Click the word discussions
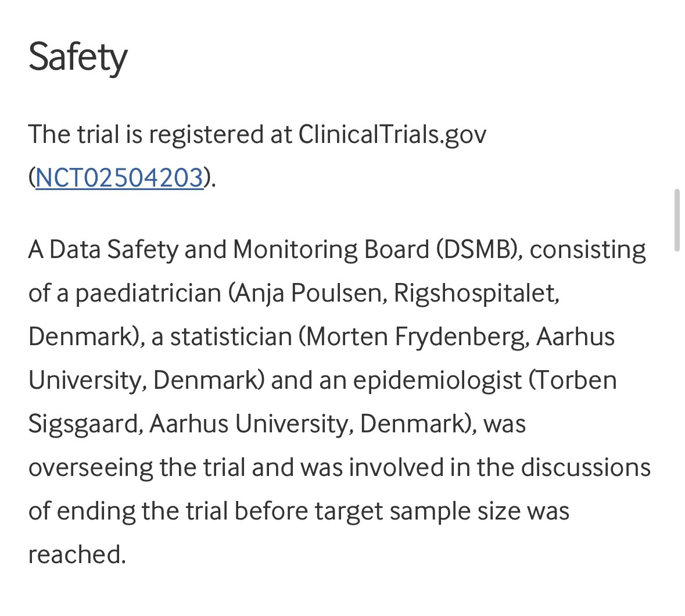Viewport: 685px width, 616px height. pyautogui.click(x=585, y=467)
